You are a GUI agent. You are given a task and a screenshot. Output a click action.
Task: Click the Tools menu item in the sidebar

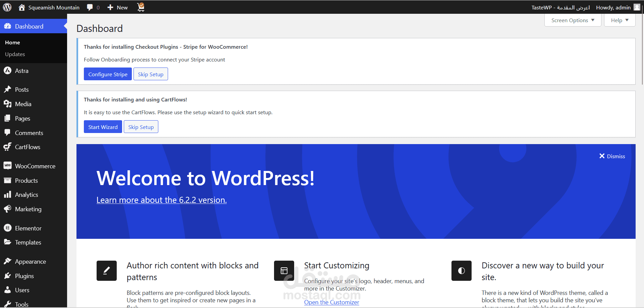tap(22, 304)
